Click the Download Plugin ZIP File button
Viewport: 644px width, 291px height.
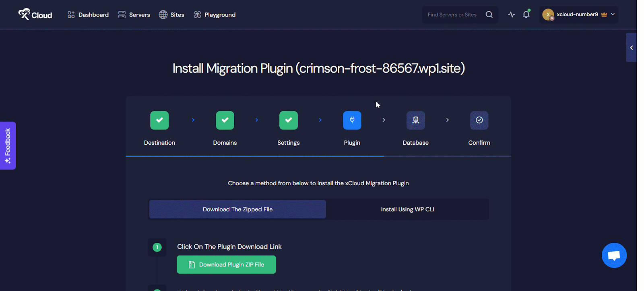226,264
